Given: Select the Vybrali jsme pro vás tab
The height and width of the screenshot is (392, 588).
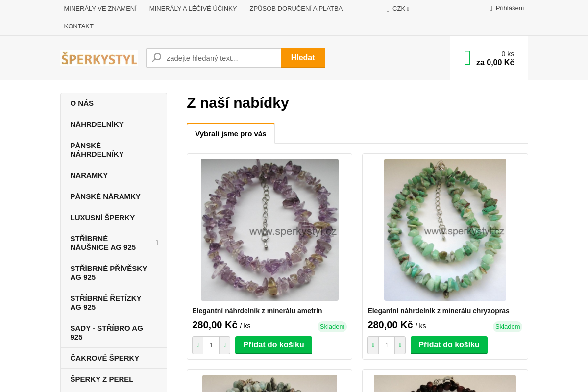Looking at the screenshot, I should tap(230, 134).
